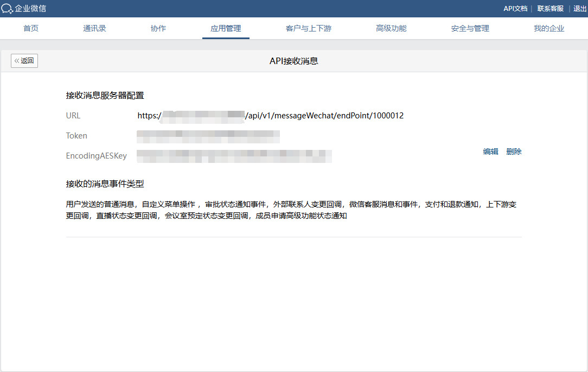Click the blurred Token value

click(208, 136)
